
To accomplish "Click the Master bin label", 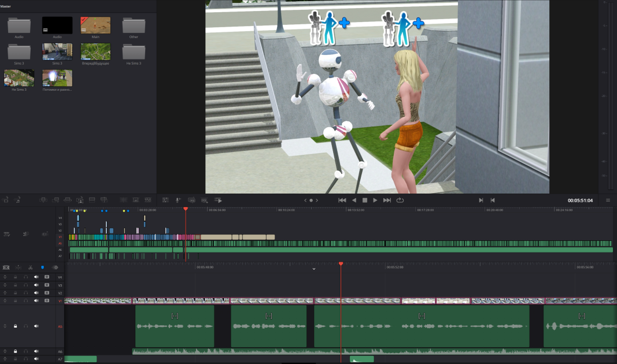I will pos(6,6).
